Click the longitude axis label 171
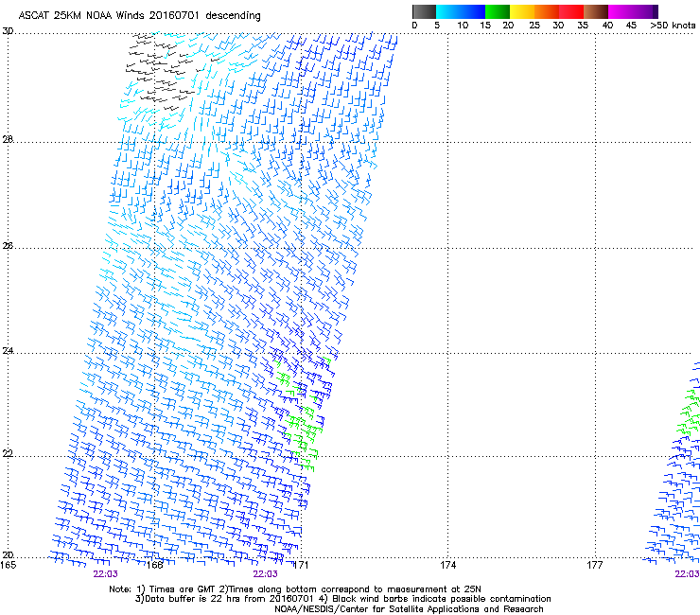Viewport: 700px width, 615px height. tap(301, 566)
